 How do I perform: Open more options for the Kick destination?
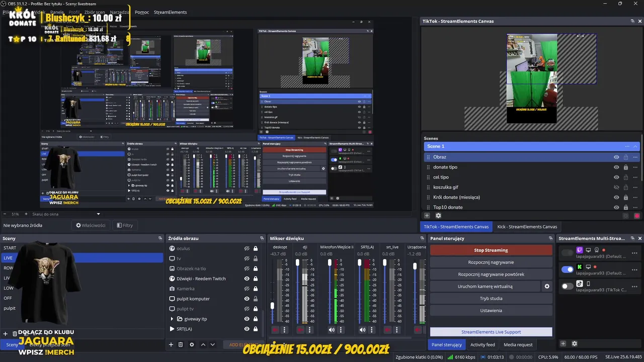[635, 269]
